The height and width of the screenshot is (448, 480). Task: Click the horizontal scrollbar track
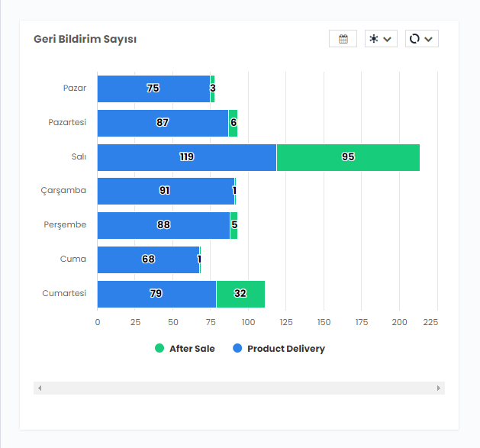tap(239, 388)
